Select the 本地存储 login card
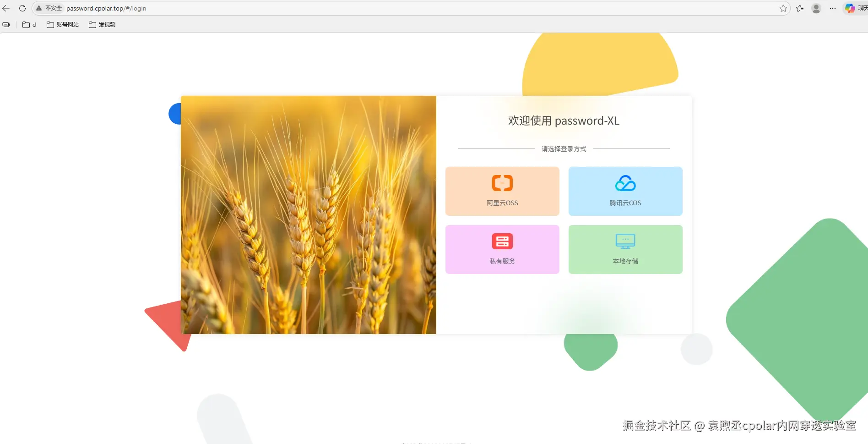868x444 pixels. tap(625, 249)
